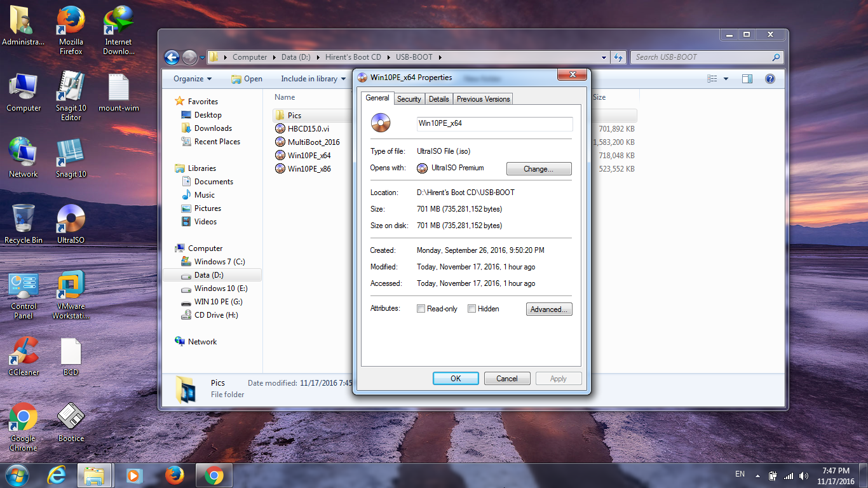Show hidden system tray icons
The height and width of the screenshot is (488, 868).
(757, 475)
